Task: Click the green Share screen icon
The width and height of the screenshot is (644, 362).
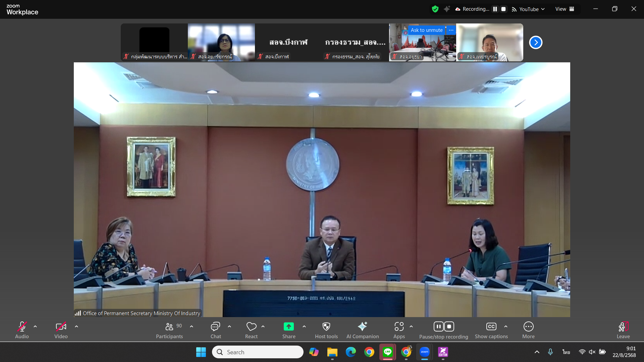Action: click(288, 327)
